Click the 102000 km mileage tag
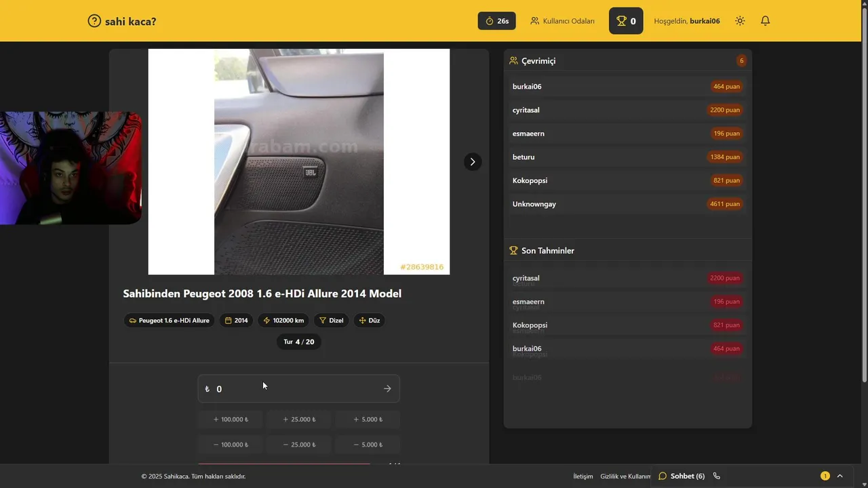868x488 pixels. 283,321
